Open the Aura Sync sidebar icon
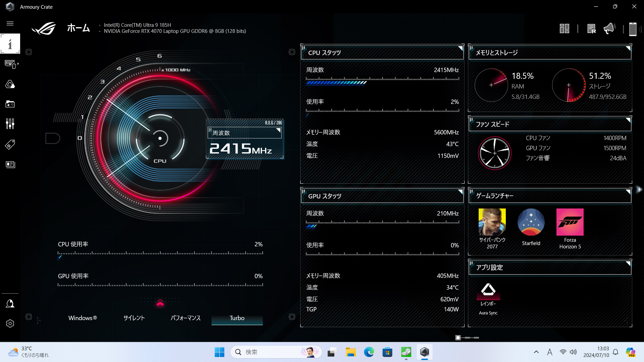The width and height of the screenshot is (644, 362). tap(10, 84)
